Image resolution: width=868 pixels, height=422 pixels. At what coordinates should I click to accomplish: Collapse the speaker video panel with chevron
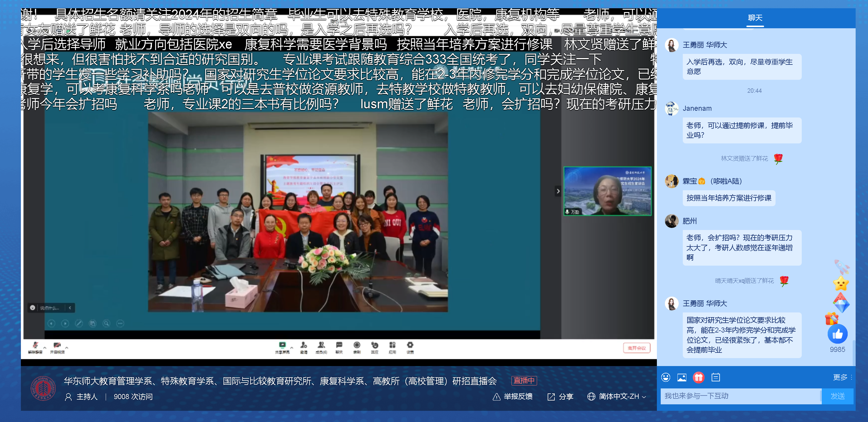pos(558,191)
